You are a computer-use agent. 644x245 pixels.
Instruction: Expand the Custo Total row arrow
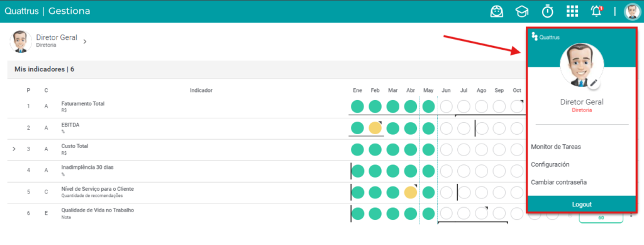pos(14,149)
